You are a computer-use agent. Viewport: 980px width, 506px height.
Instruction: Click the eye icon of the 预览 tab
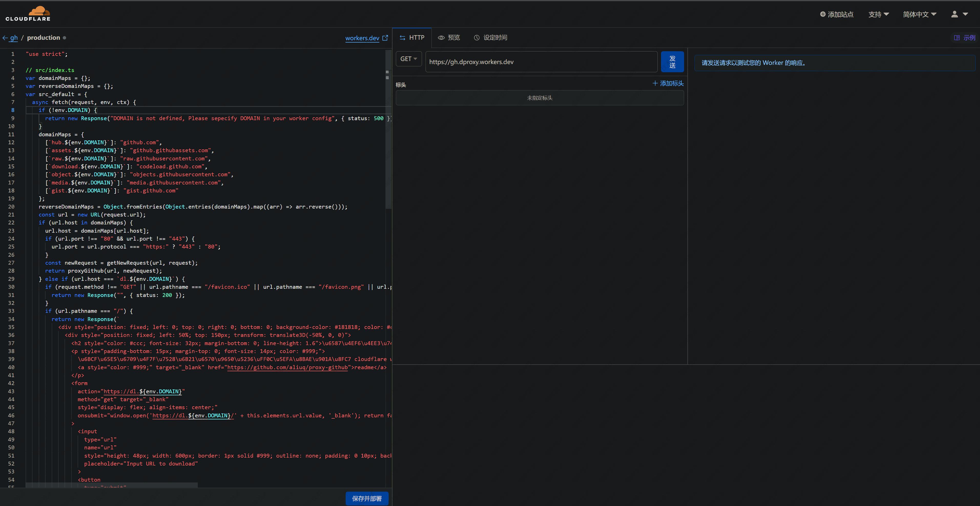[441, 38]
